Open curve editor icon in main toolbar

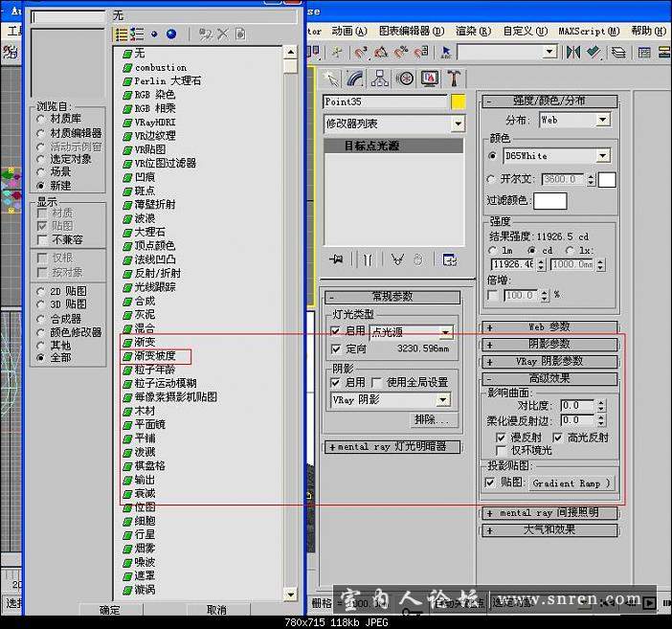click(x=644, y=53)
